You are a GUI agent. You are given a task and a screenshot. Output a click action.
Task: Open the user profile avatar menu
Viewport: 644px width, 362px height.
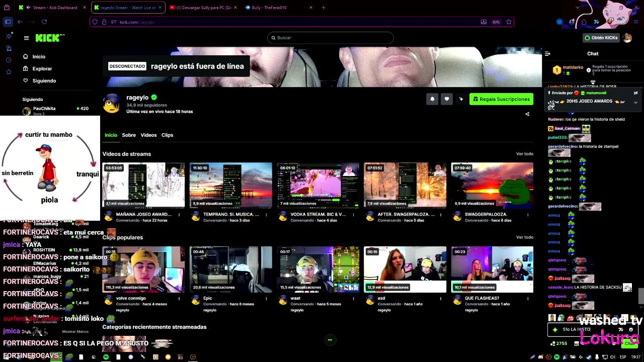(627, 38)
